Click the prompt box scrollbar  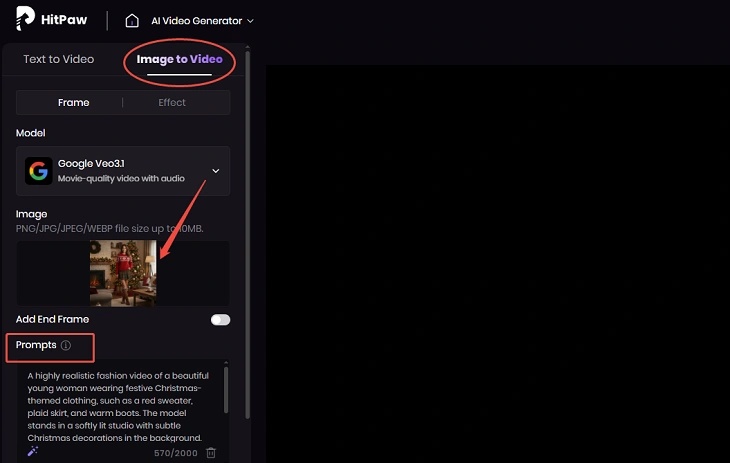click(226, 390)
